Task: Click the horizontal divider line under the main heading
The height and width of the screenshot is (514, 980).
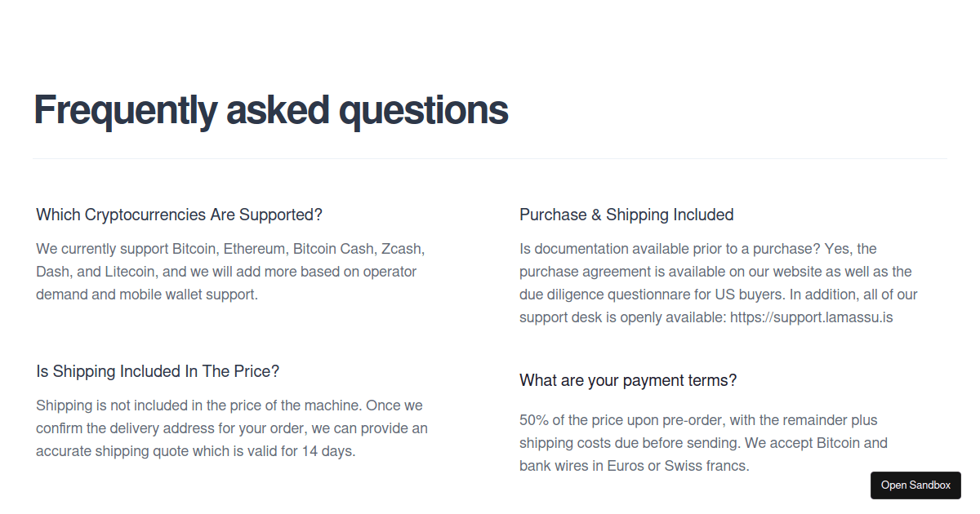Action: coord(490,158)
